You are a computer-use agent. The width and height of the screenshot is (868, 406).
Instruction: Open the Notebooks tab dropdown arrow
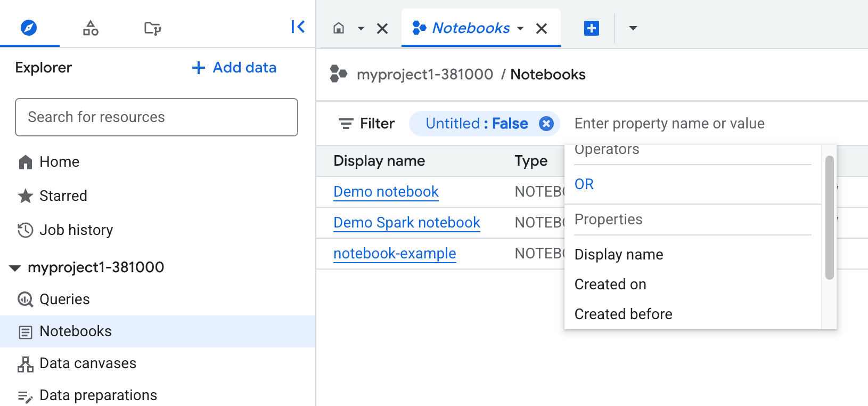521,28
